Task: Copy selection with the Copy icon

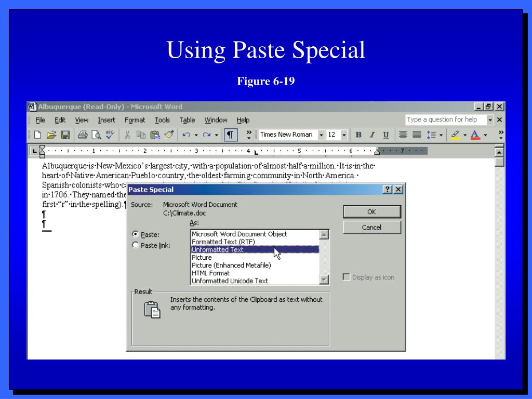Action: click(141, 135)
